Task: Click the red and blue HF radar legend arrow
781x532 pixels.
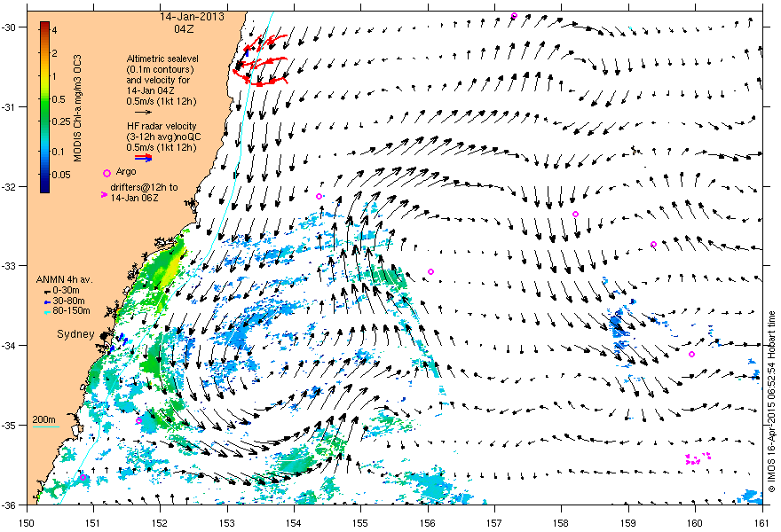Action: [x=144, y=158]
